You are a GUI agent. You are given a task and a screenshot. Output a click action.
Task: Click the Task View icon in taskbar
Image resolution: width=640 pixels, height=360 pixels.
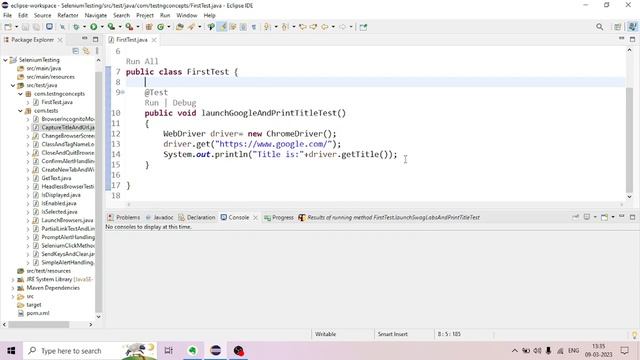(168, 351)
